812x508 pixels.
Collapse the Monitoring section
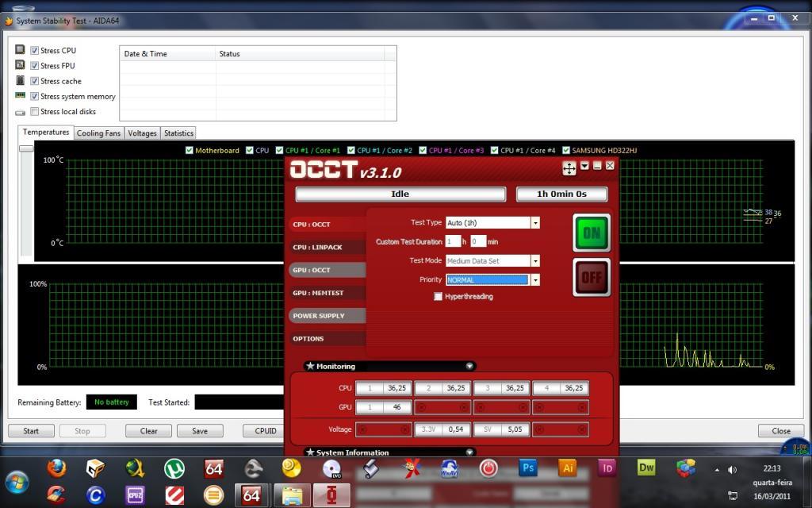pos(469,366)
